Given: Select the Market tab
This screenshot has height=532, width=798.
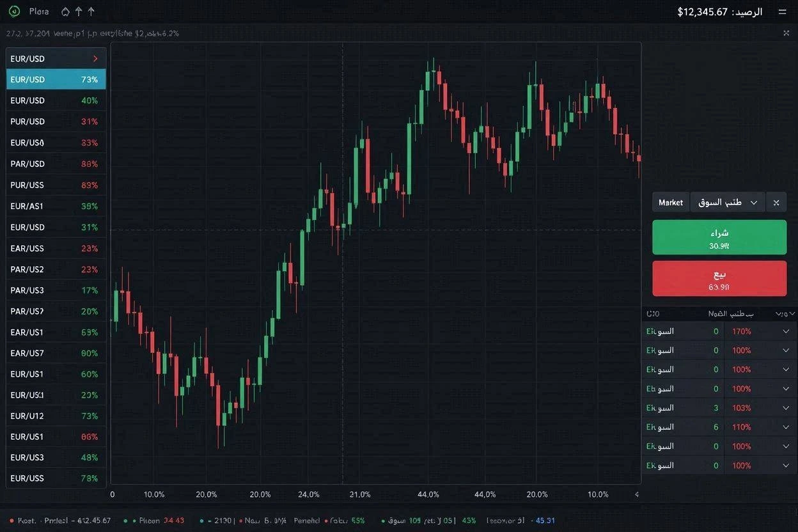Looking at the screenshot, I should click(x=671, y=203).
